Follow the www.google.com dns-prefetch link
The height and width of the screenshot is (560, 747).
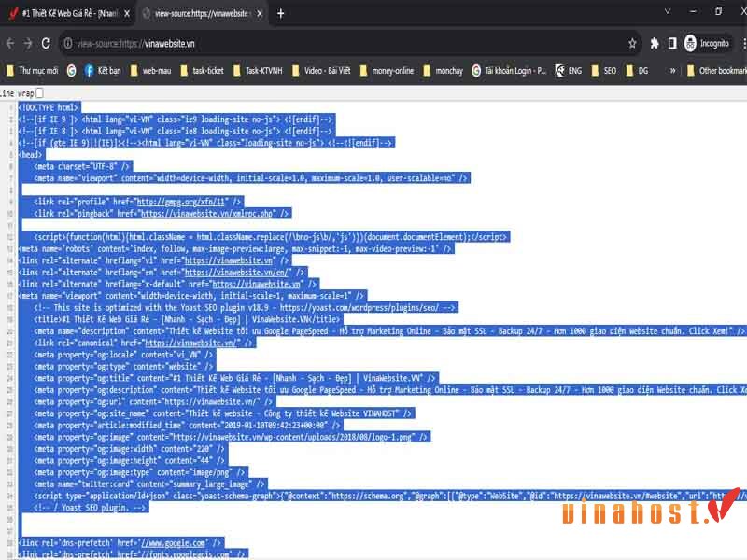(x=173, y=543)
